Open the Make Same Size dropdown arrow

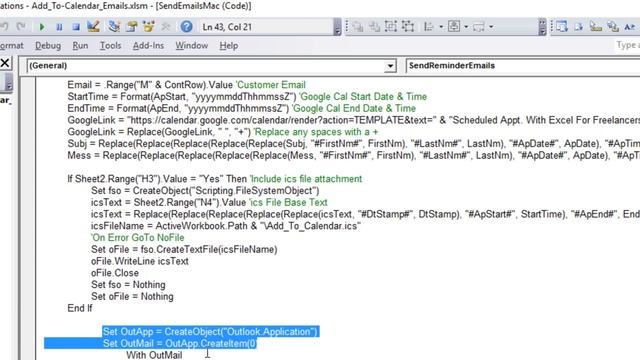[x=491, y=27]
